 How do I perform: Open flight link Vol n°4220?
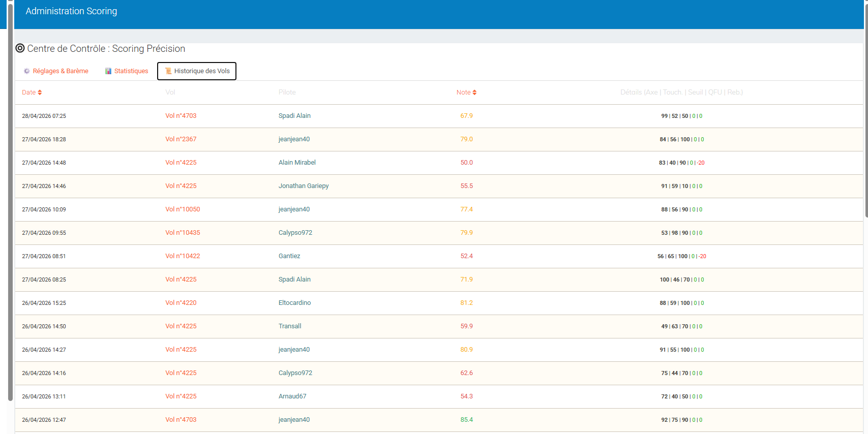[181, 303]
